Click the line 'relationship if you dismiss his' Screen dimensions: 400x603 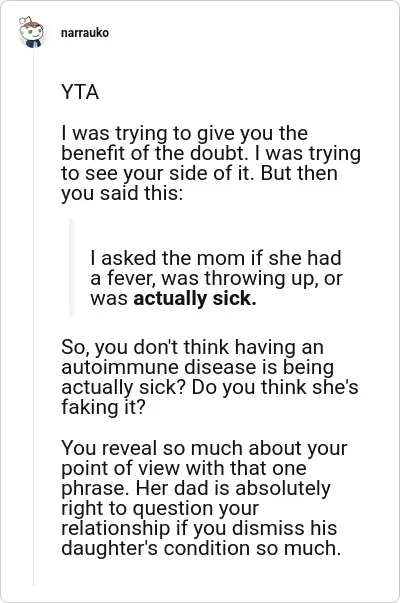coord(199,528)
